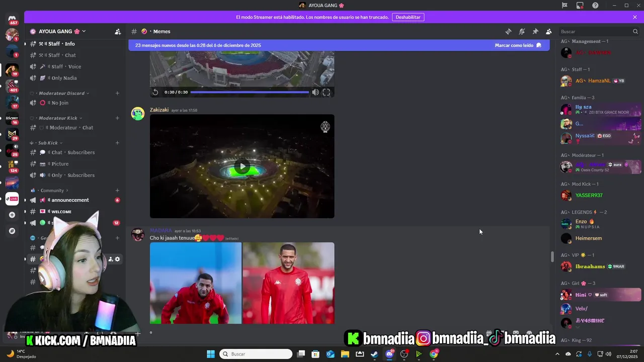Screen dimensions: 644x362
Task: Click the chat vertical scrollbar thumb
Action: (x=552, y=256)
